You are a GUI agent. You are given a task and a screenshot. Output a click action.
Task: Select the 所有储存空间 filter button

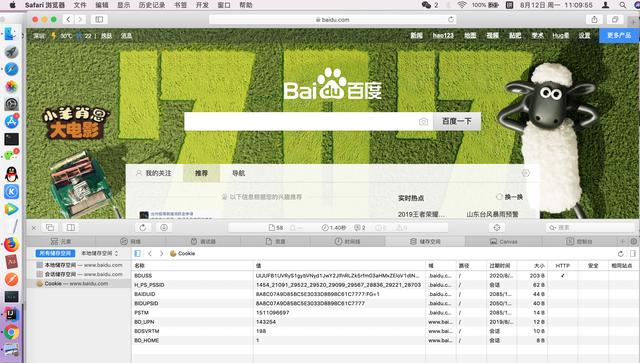[55, 253]
